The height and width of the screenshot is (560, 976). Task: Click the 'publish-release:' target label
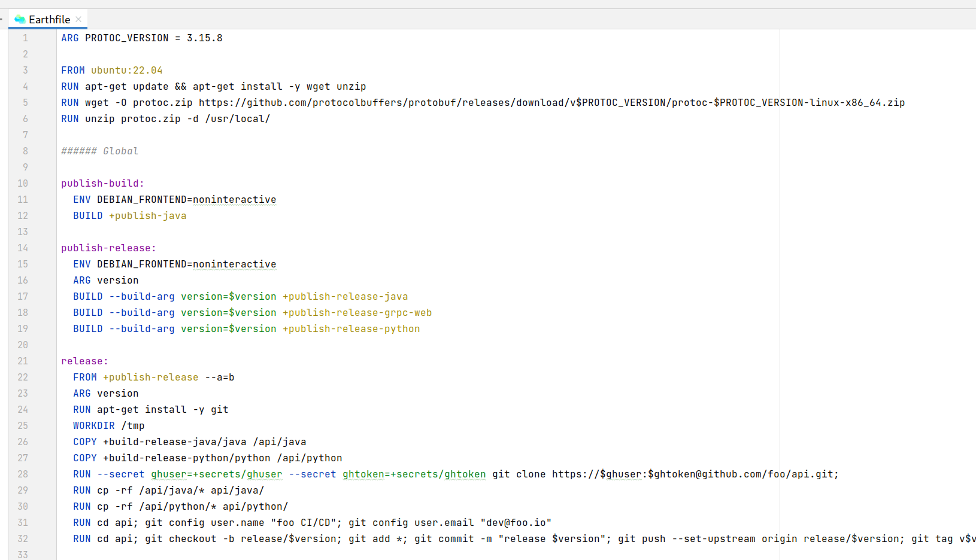click(x=109, y=248)
